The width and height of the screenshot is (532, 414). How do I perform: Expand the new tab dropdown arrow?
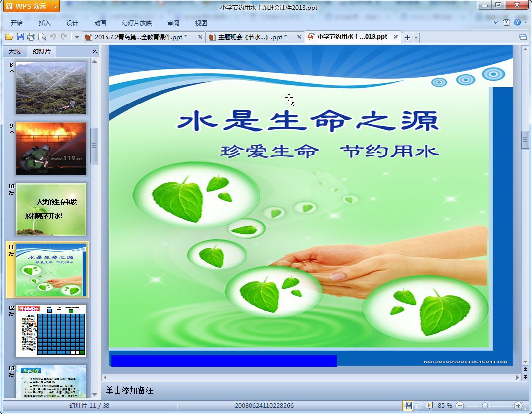(x=416, y=37)
